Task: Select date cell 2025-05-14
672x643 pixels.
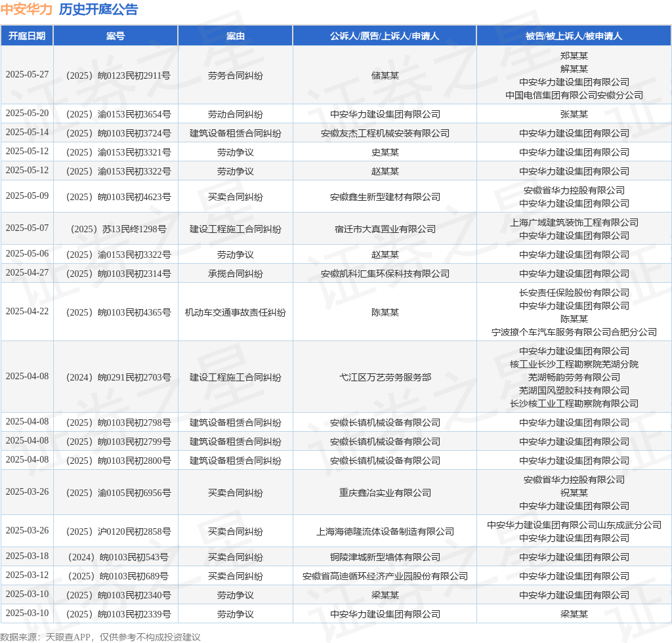Action: 27,132
